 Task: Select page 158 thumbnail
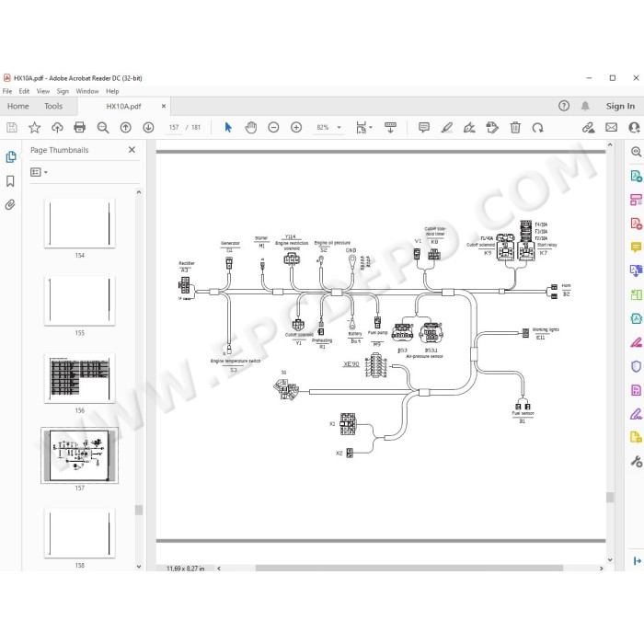click(80, 533)
